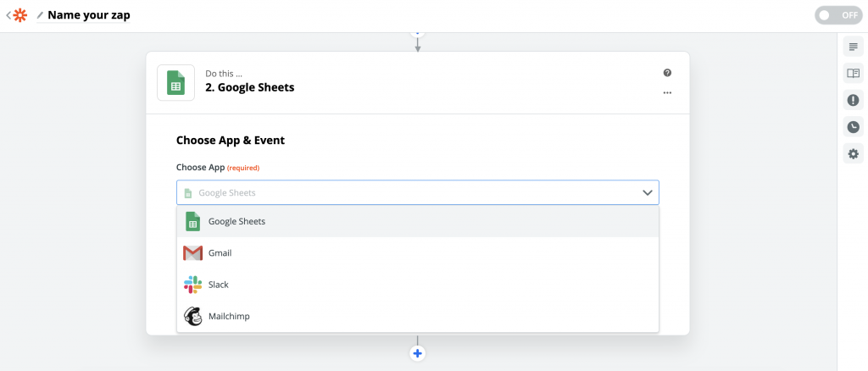Select Mailchimp from the app list

[417, 316]
